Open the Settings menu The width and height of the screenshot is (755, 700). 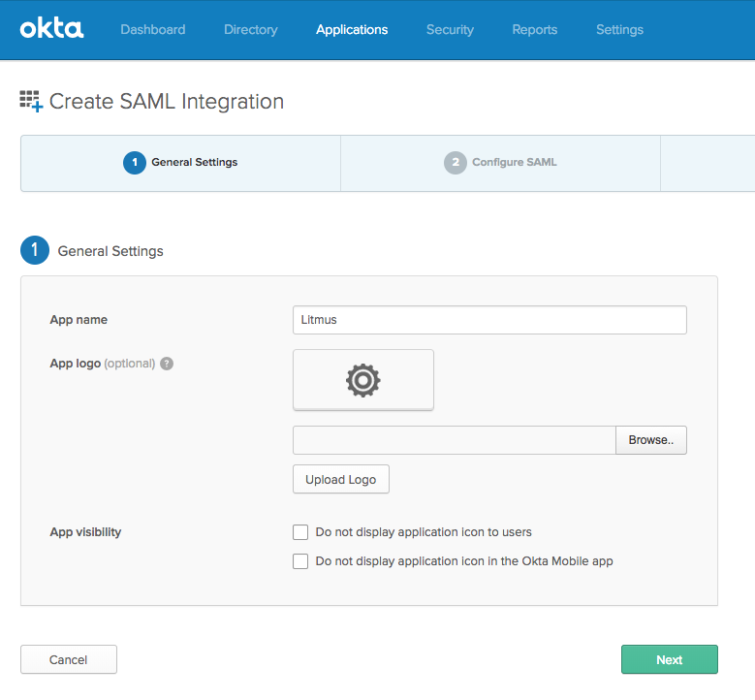[619, 29]
